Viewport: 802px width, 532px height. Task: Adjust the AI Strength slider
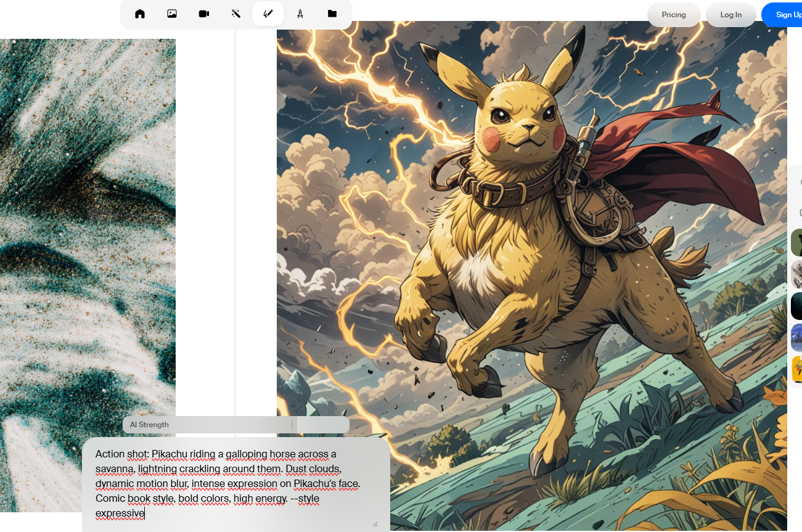tap(236, 425)
